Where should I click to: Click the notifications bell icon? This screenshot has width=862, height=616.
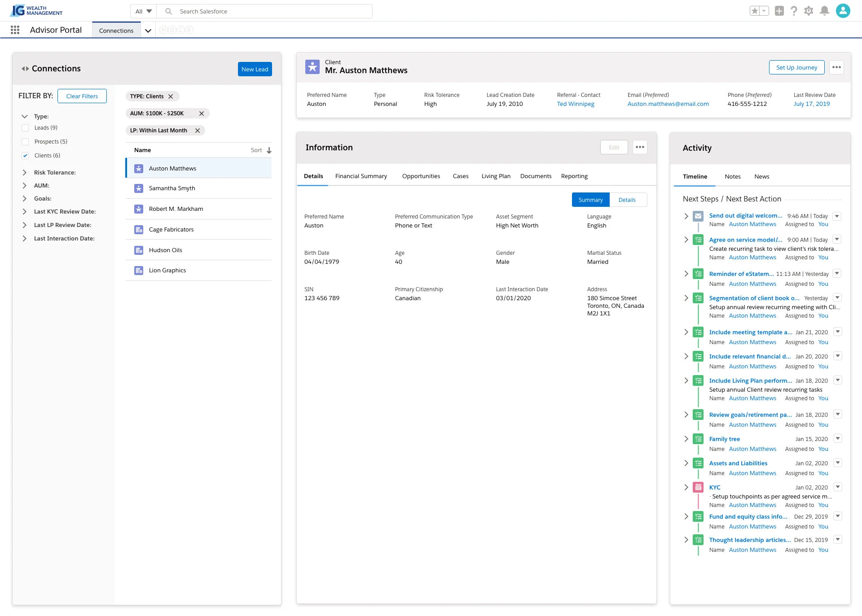[x=824, y=11]
